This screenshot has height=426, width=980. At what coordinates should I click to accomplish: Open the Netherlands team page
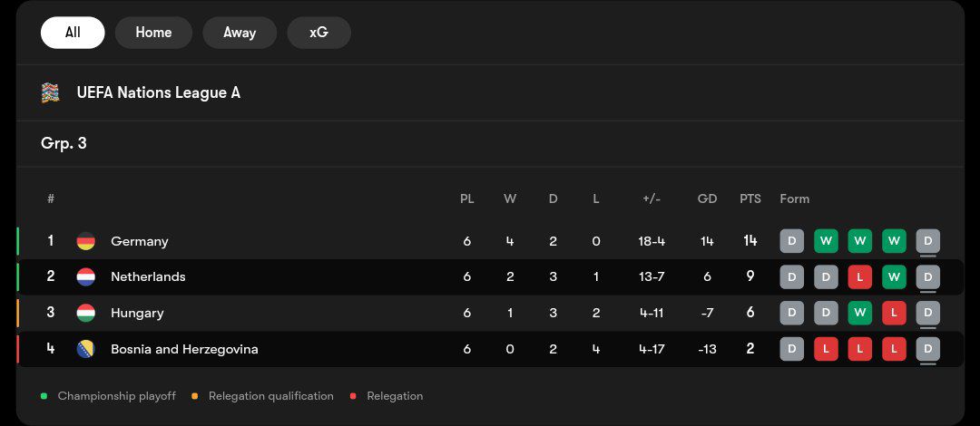[148, 276]
